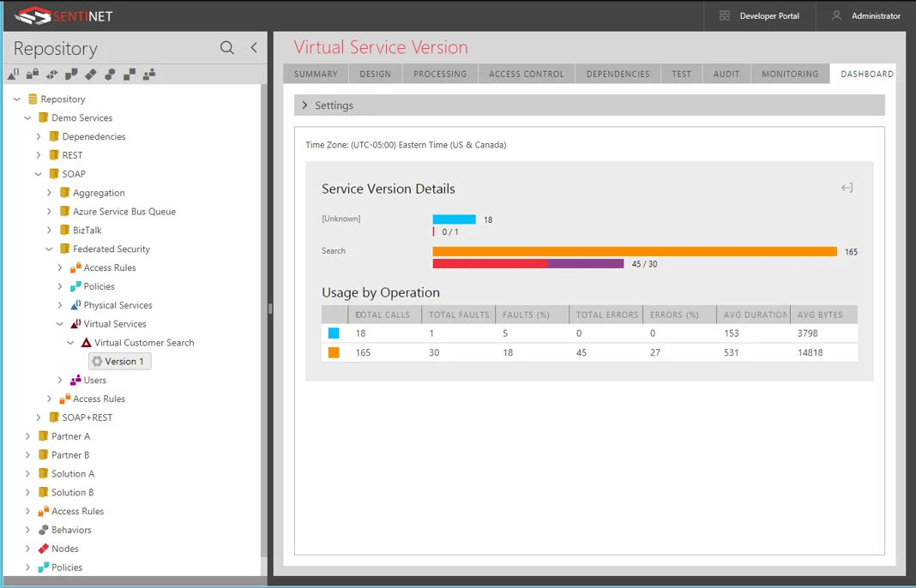Switch to the MONITORING tab
916x588 pixels.
click(x=789, y=74)
